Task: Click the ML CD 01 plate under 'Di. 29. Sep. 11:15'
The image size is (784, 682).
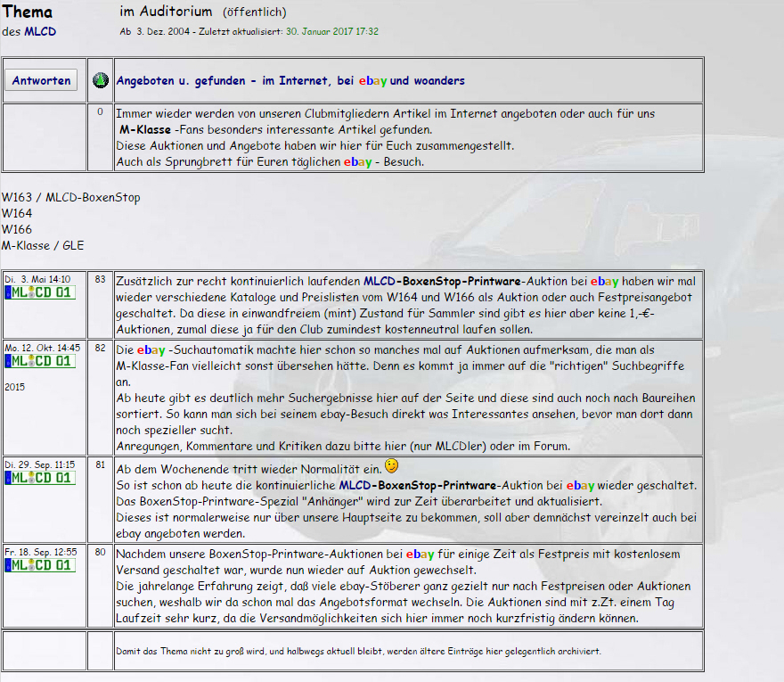Action: [40, 478]
